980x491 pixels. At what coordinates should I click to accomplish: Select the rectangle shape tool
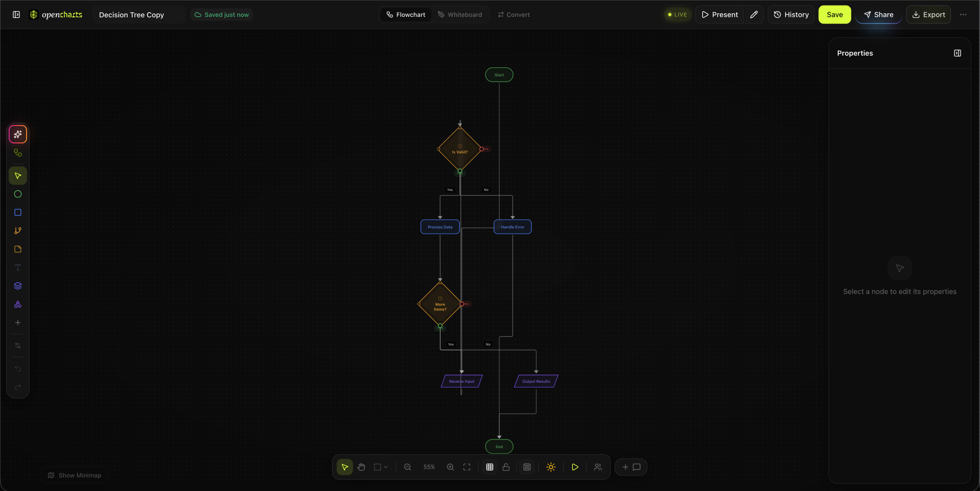click(17, 212)
